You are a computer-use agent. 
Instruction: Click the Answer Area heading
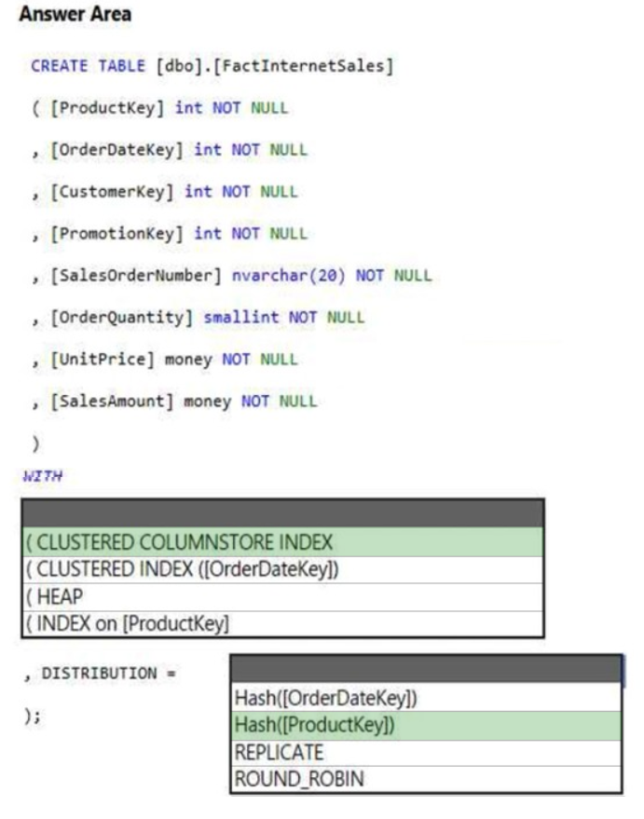[x=75, y=15]
